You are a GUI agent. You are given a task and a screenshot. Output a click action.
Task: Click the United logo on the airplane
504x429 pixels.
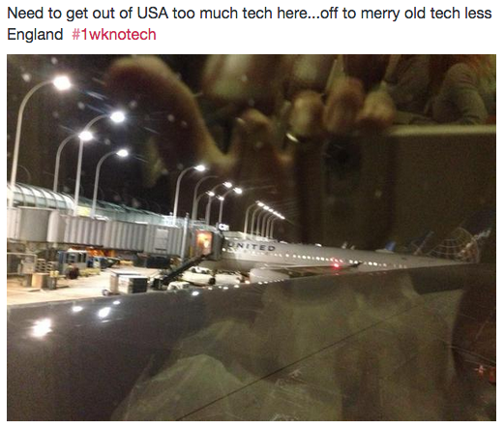[252, 247]
